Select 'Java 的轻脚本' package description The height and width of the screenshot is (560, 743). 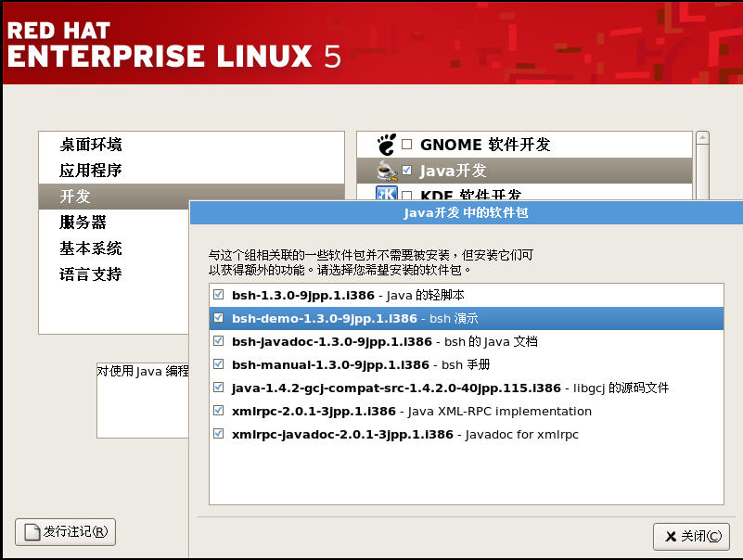pos(426,295)
